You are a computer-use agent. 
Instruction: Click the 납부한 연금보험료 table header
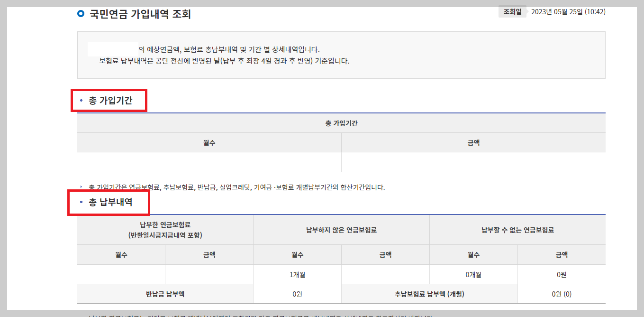coord(165,230)
